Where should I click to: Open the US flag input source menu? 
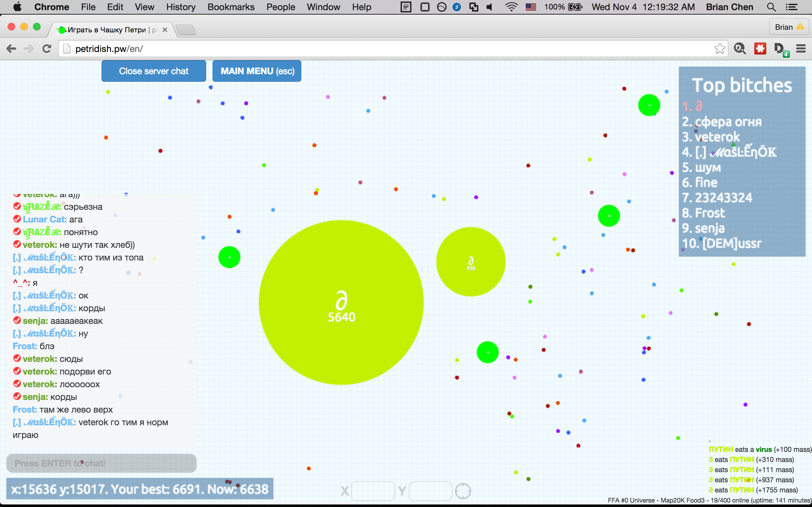point(531,7)
